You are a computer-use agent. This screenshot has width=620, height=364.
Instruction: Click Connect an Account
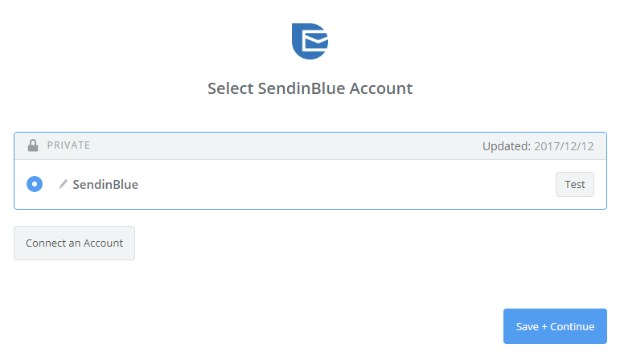74,243
